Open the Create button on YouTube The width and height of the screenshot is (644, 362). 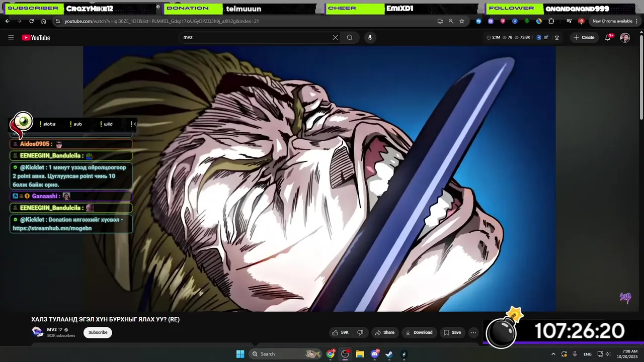tap(584, 37)
